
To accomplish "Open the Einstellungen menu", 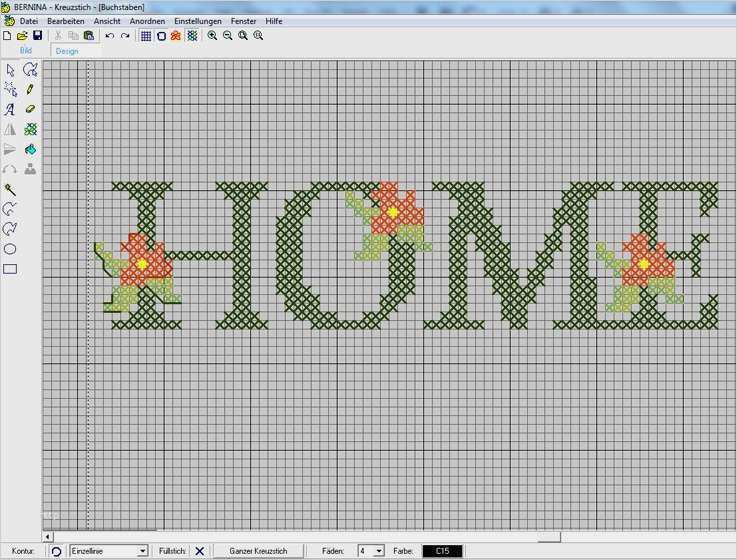I will coord(197,21).
